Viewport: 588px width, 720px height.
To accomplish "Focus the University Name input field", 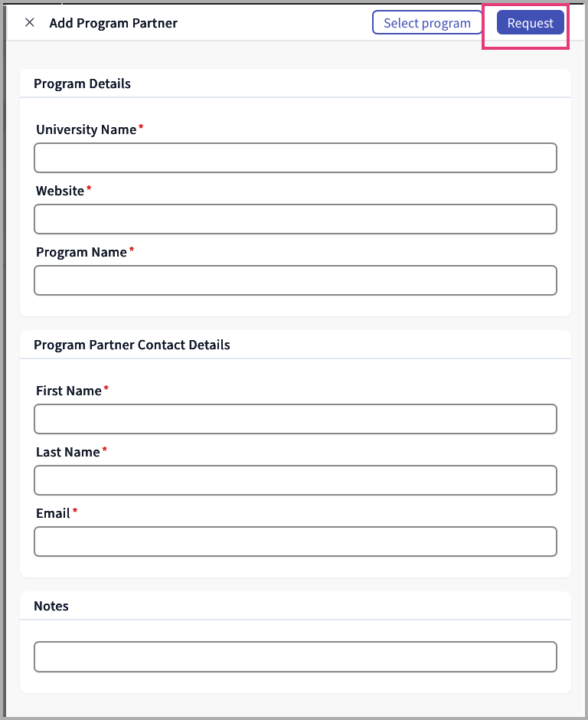I will (295, 158).
